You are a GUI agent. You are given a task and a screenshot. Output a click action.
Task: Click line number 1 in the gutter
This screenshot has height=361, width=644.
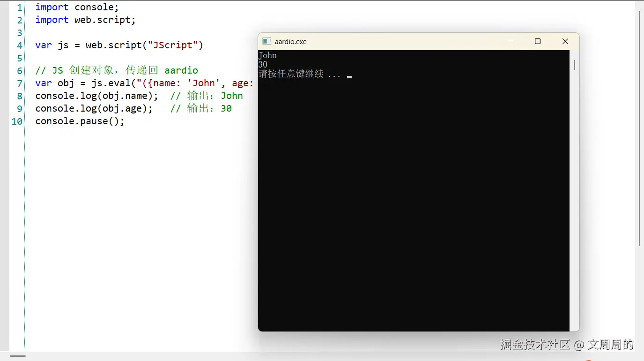click(x=19, y=8)
